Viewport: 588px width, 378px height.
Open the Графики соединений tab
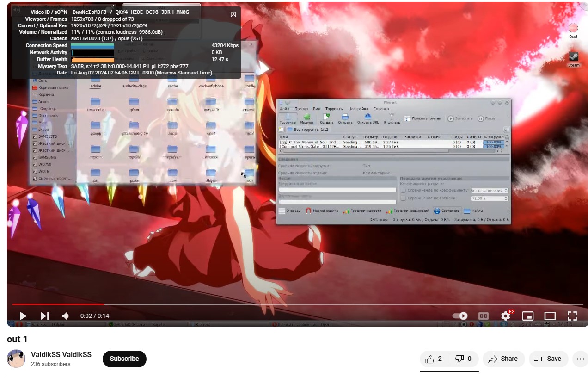(408, 211)
